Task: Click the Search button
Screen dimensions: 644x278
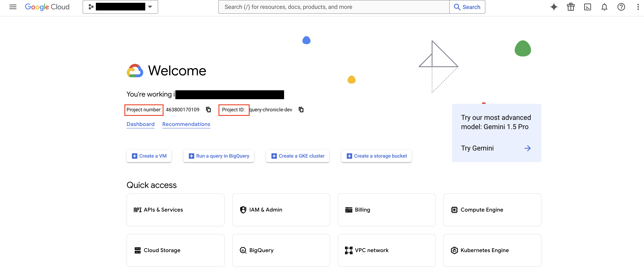Action: (x=467, y=7)
